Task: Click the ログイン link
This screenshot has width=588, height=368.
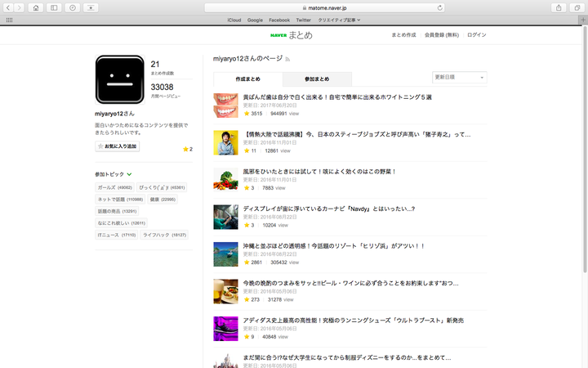Action: [x=477, y=35]
